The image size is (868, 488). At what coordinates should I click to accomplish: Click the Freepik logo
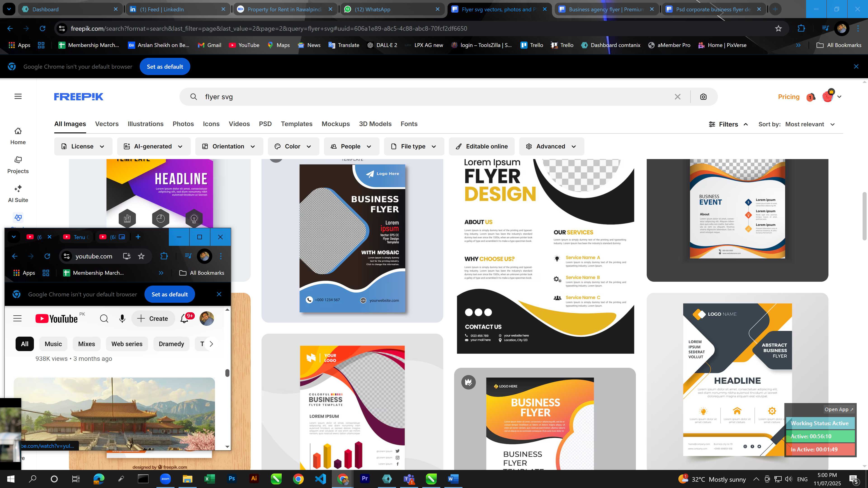(78, 97)
